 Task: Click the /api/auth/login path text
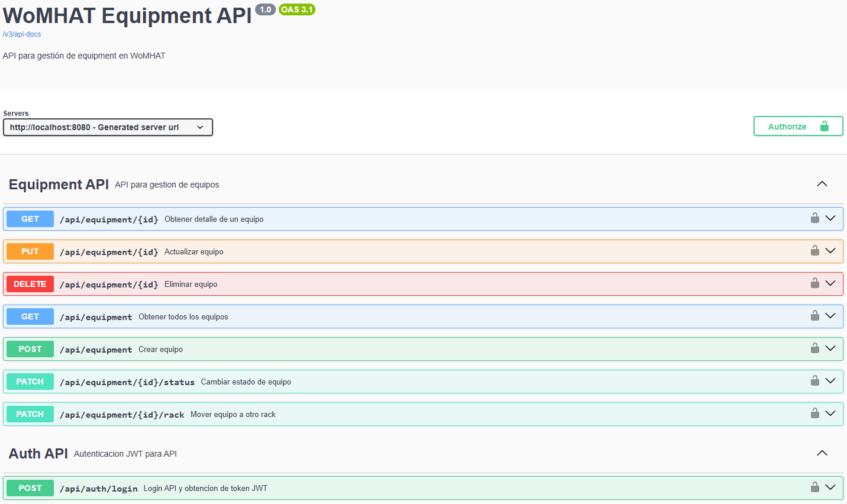tap(99, 489)
